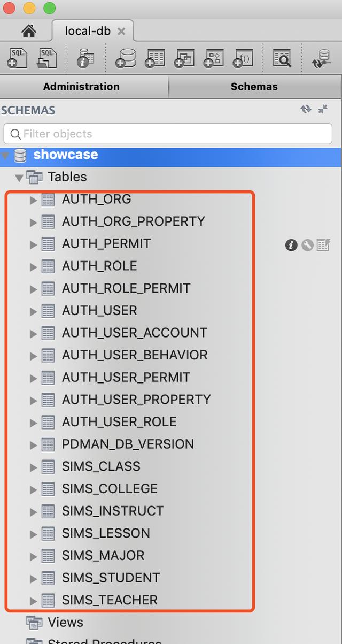Click reconnect to DBMS icon

click(322, 58)
